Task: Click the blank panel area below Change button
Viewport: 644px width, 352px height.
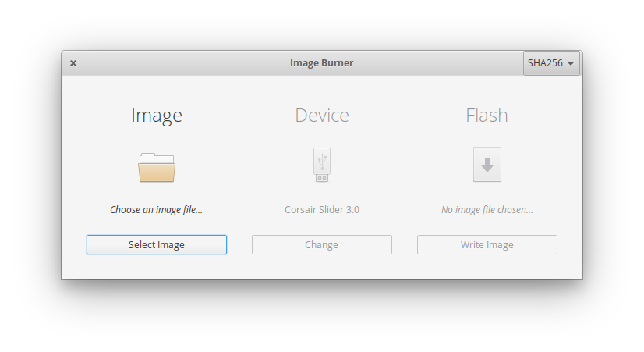Action: (x=322, y=267)
